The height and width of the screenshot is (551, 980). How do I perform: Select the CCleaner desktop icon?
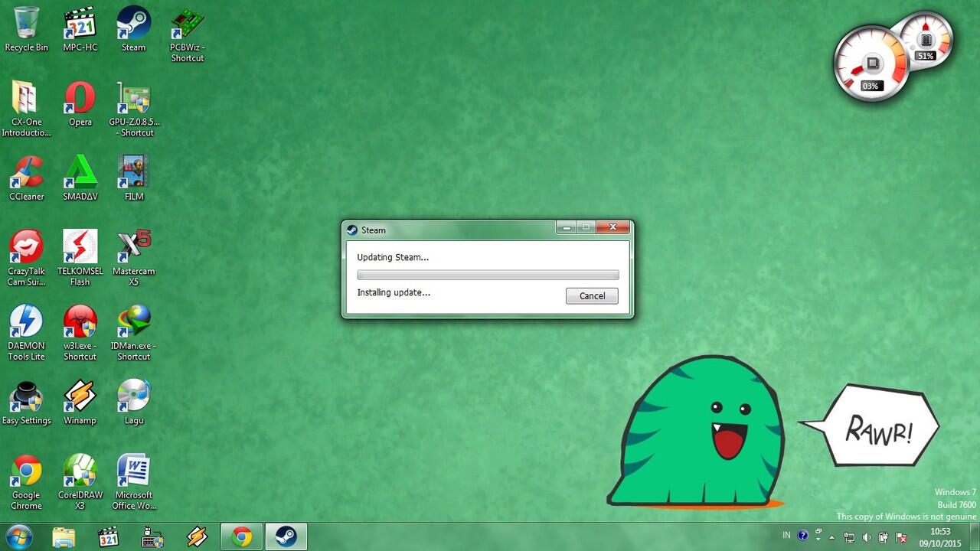(x=27, y=178)
